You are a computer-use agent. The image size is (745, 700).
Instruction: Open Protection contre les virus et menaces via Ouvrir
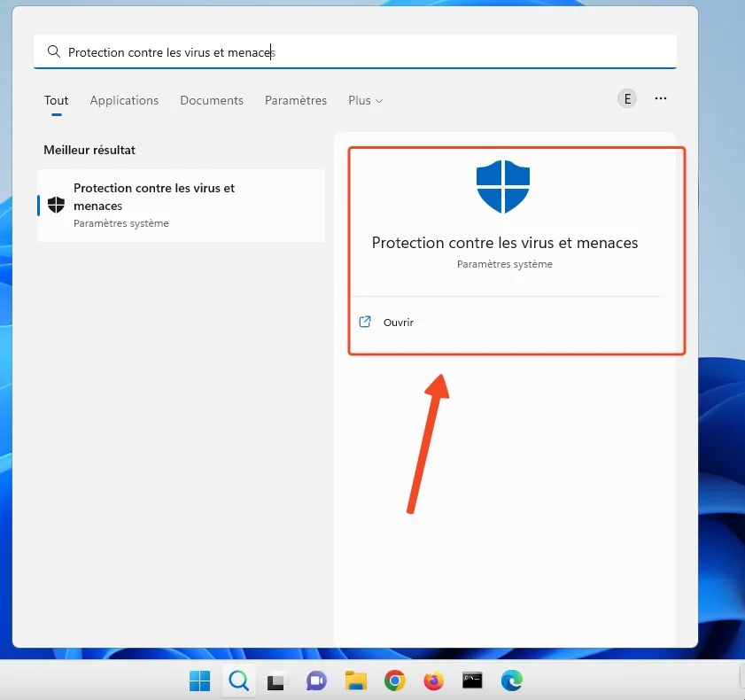(x=400, y=323)
